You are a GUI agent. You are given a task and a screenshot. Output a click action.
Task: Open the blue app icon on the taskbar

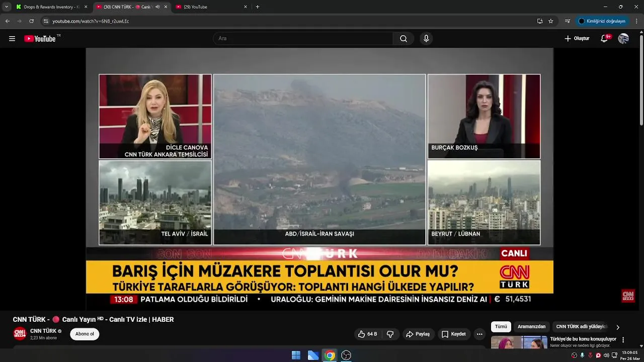coord(313,355)
